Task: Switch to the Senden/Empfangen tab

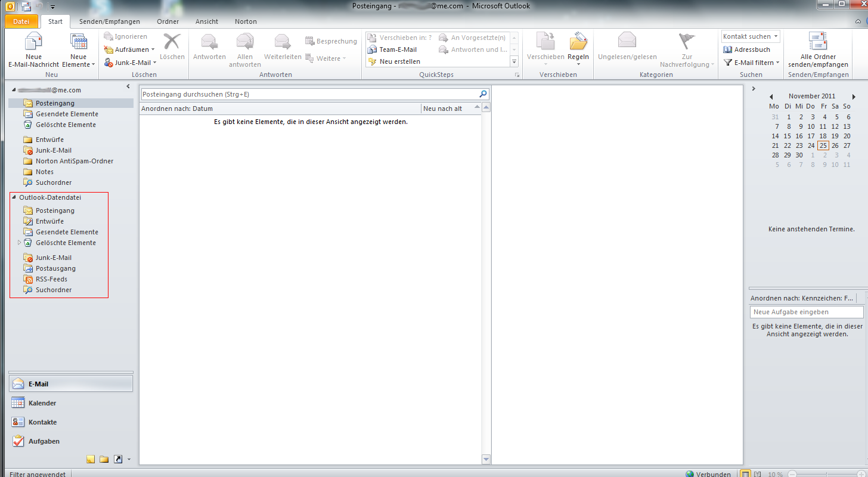Action: tap(110, 21)
